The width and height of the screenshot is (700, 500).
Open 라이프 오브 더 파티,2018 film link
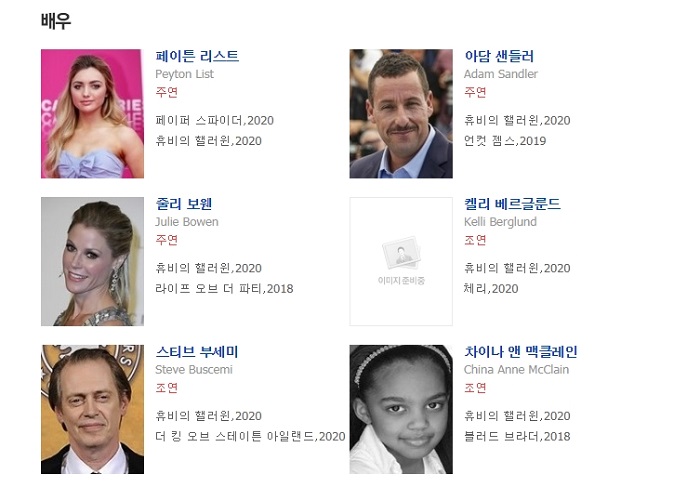[224, 289]
